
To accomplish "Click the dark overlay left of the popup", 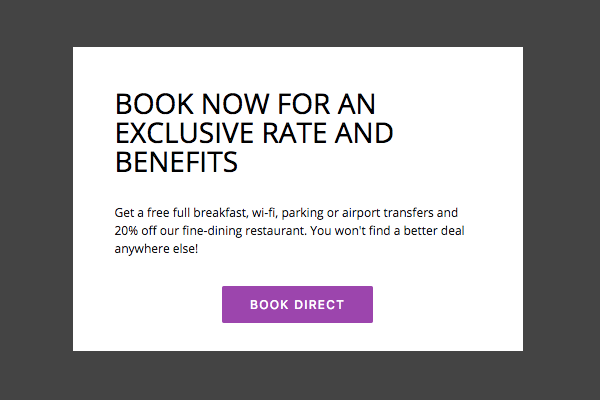I will (x=36, y=200).
